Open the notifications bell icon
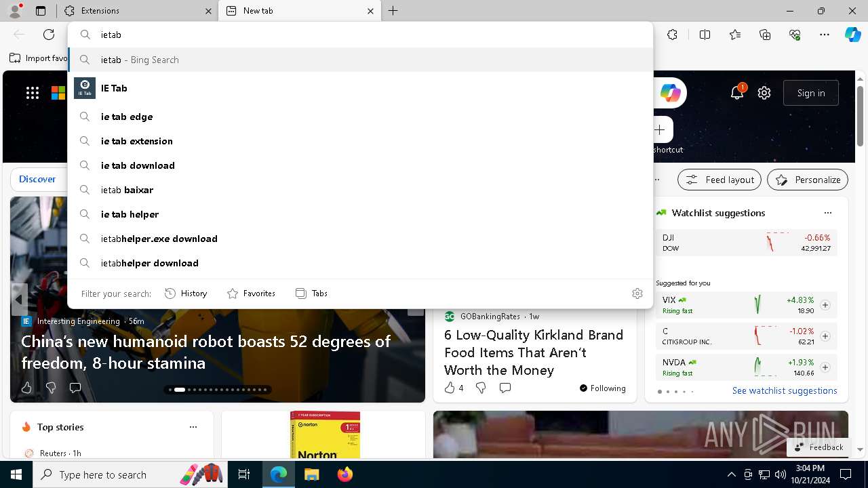Viewport: 868px width, 488px height. 737,93
